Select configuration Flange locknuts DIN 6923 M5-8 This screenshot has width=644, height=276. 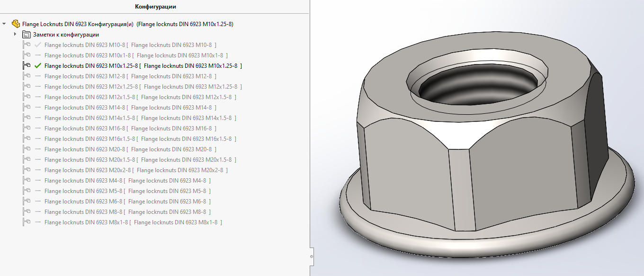(127, 191)
